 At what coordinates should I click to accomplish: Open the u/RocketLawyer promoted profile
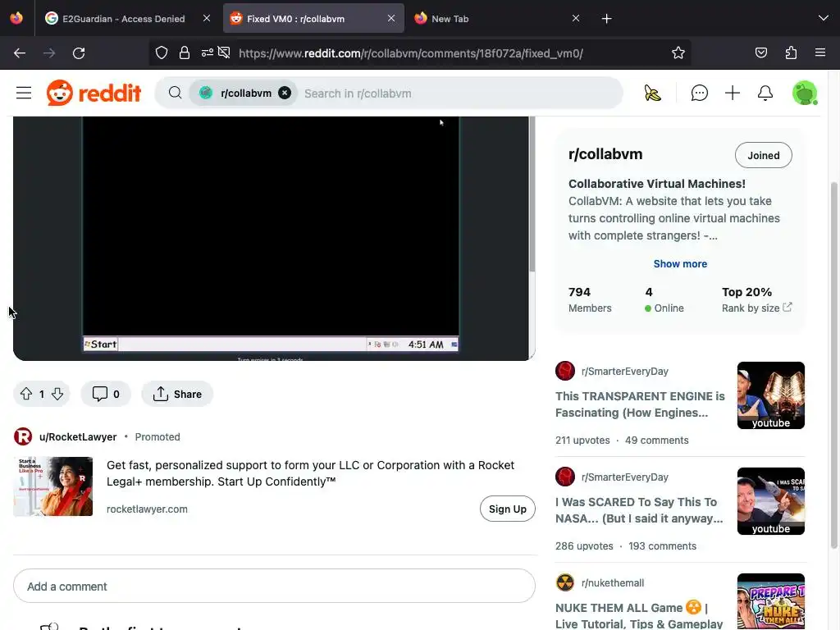(78, 437)
